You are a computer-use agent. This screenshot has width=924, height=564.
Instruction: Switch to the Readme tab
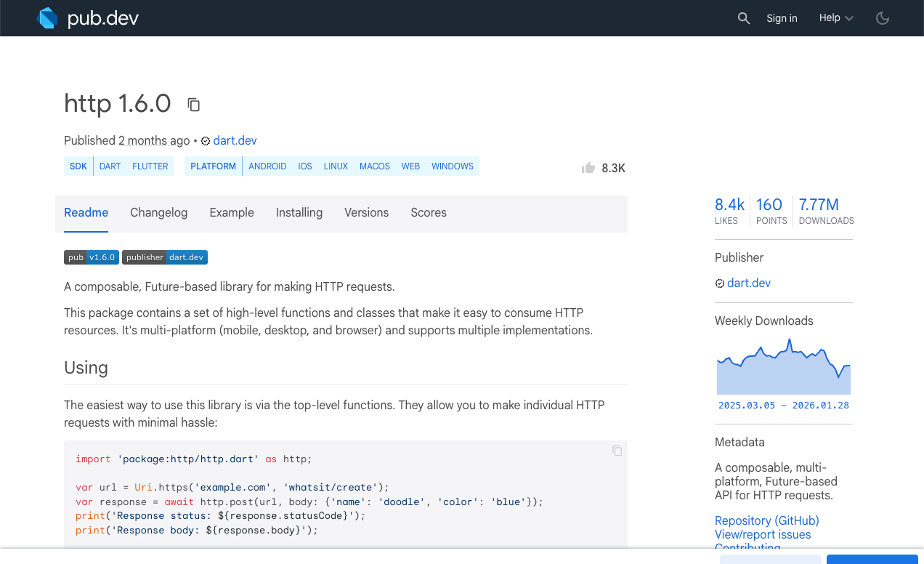pos(86,213)
